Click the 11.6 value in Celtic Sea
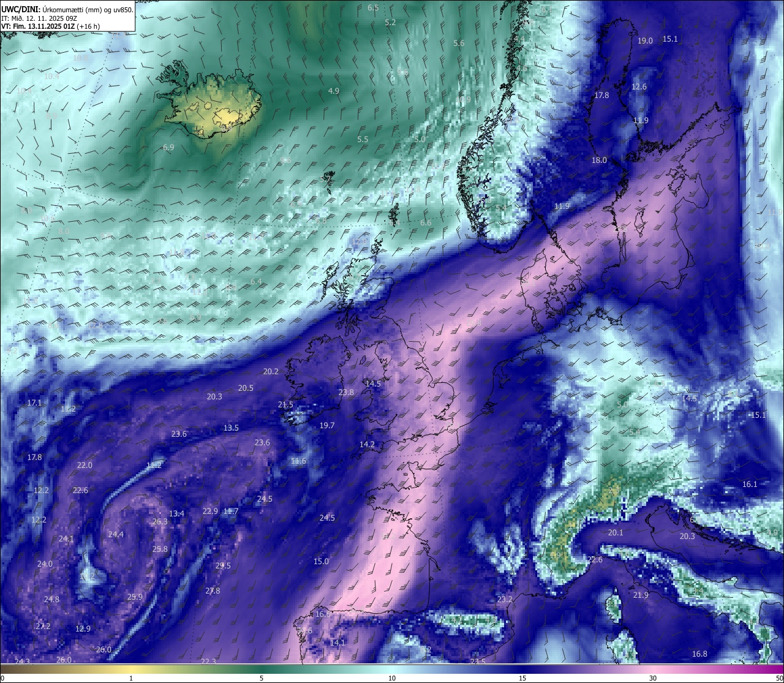The image size is (784, 683). pos(298,461)
